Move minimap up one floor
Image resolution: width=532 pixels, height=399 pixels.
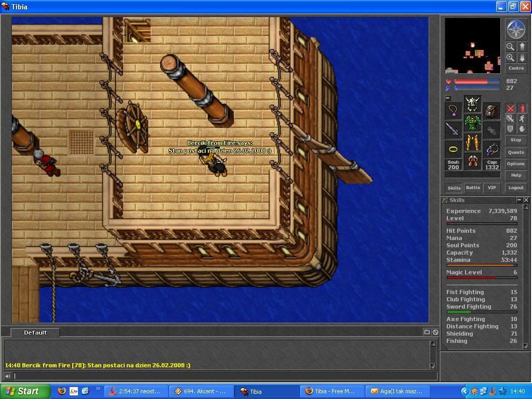(522, 46)
